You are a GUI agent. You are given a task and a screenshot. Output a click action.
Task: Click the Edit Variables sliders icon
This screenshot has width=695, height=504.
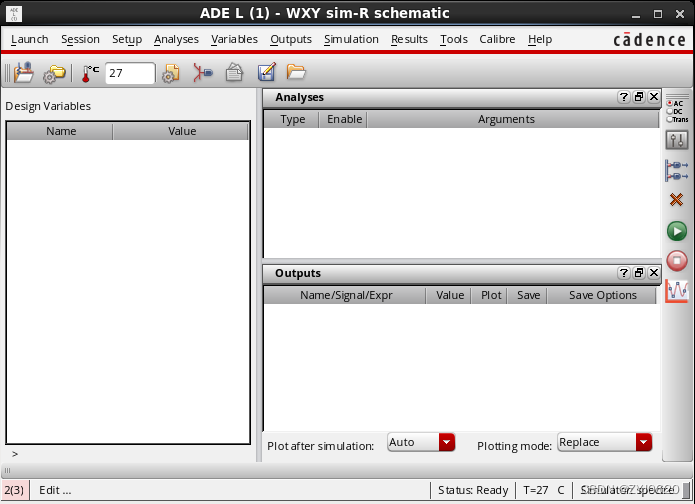(x=677, y=140)
